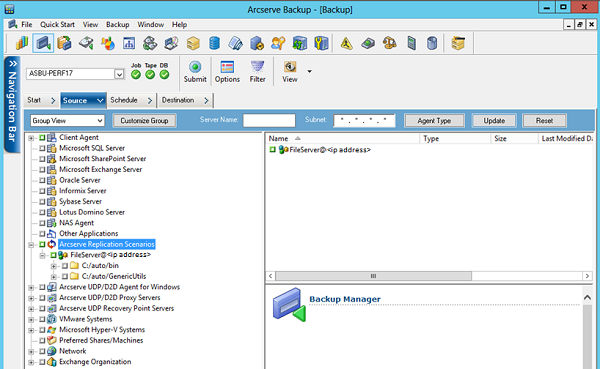Image resolution: width=600 pixels, height=369 pixels.
Task: Open backup Options icon
Action: 227,72
